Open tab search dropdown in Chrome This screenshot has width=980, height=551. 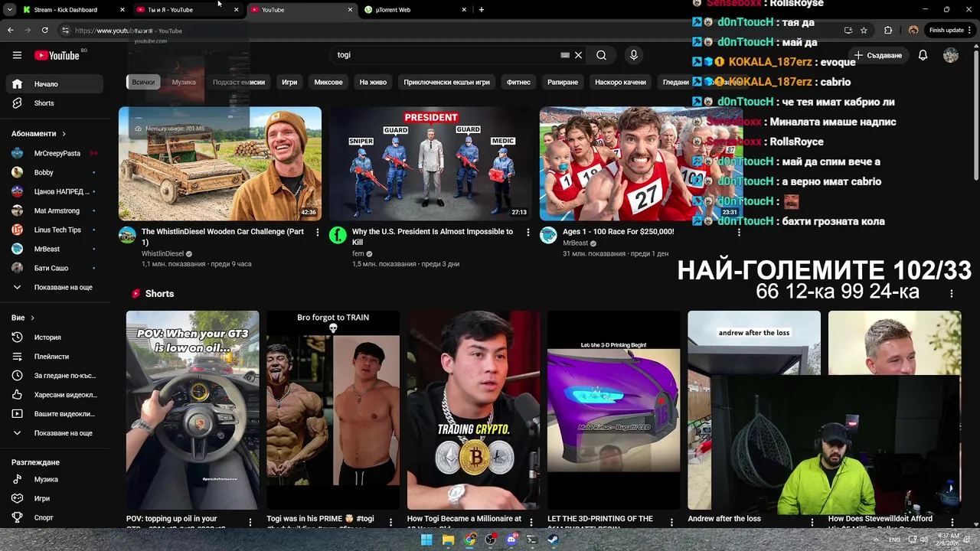coord(10,10)
